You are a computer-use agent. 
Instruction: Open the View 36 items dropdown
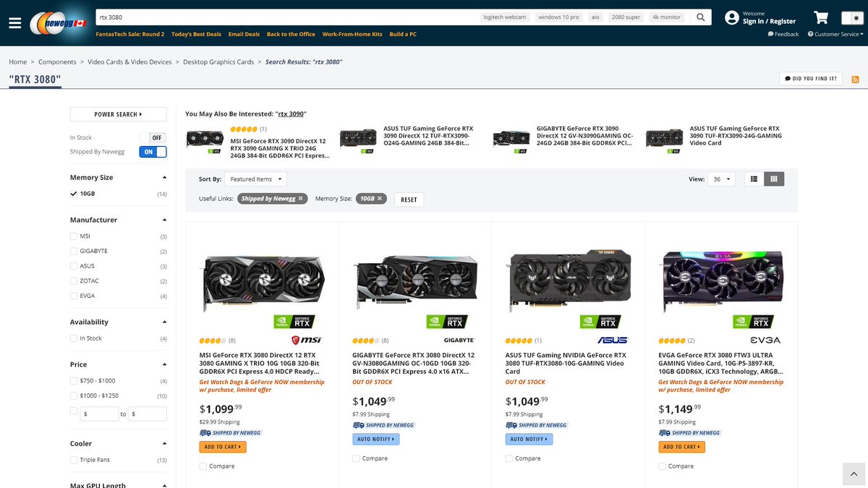[721, 179]
